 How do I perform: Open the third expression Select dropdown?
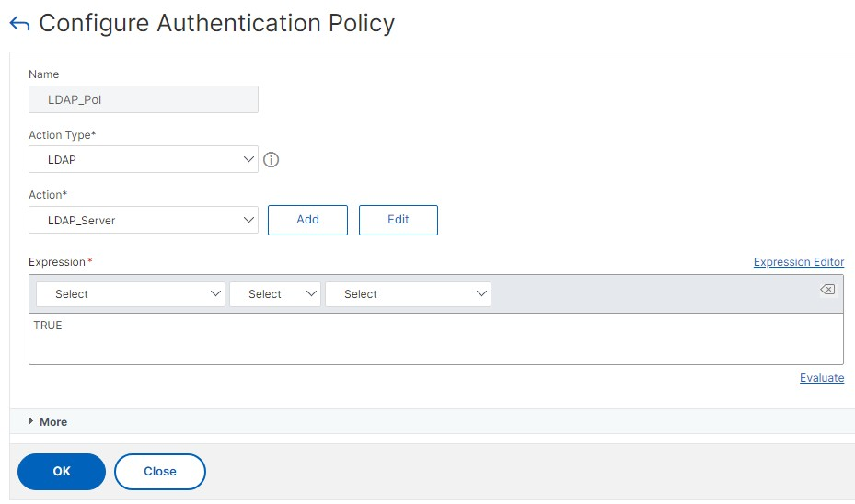pos(409,294)
